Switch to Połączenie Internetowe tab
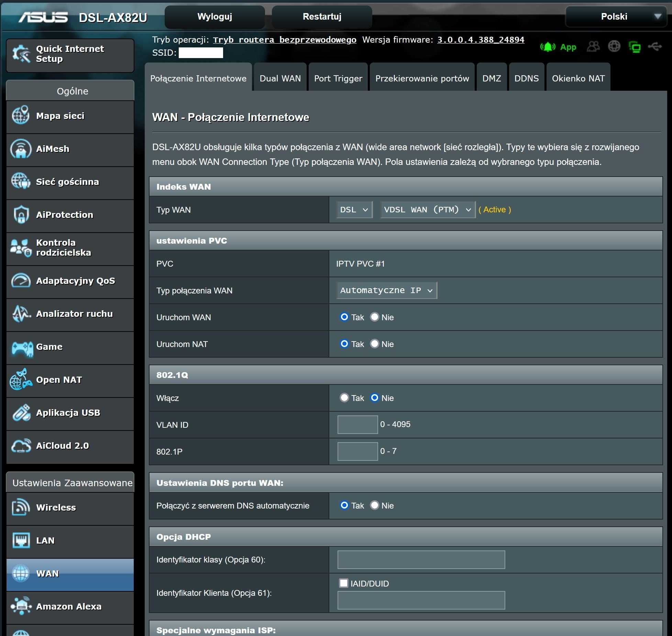Screen dimensions: 672x636 (x=198, y=78)
